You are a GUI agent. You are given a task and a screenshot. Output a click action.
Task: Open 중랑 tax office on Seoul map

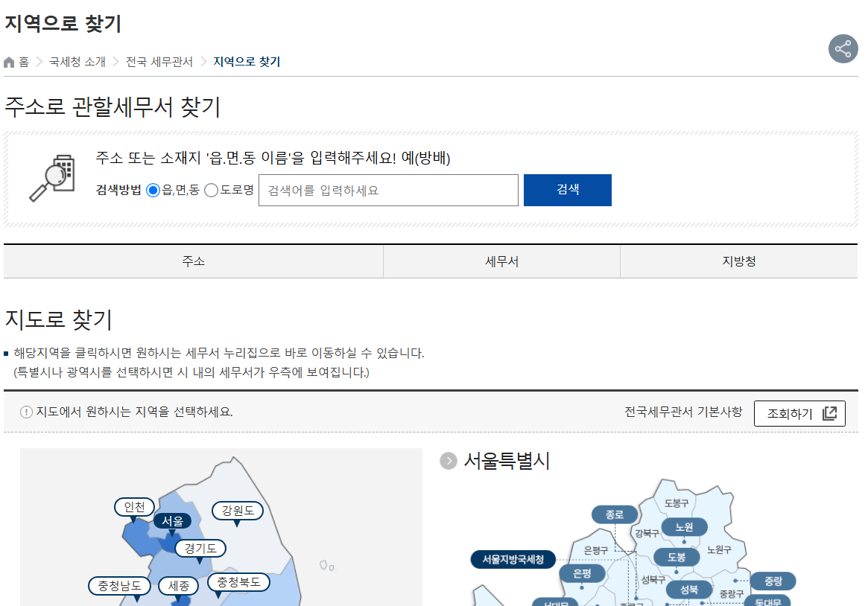pyautogui.click(x=773, y=581)
